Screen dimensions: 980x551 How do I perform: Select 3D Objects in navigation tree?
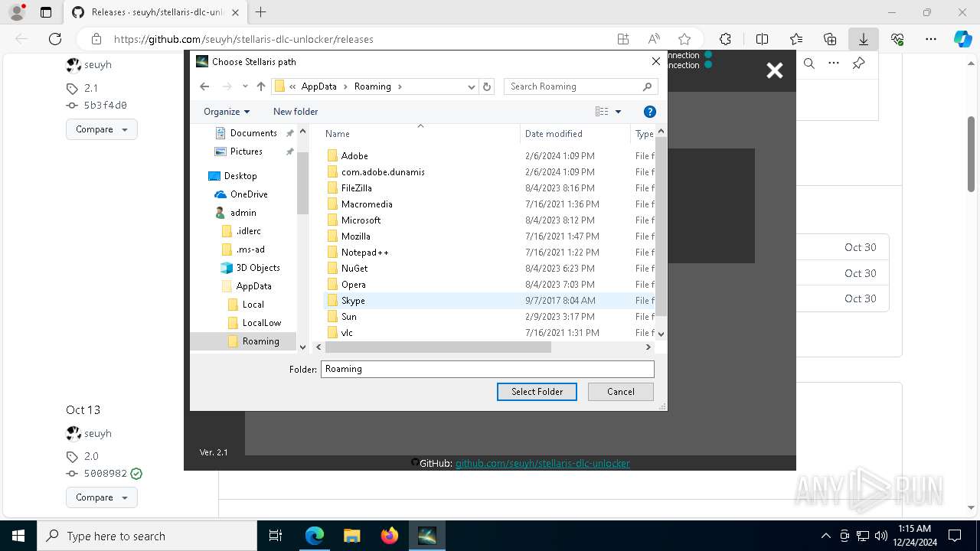pyautogui.click(x=258, y=267)
